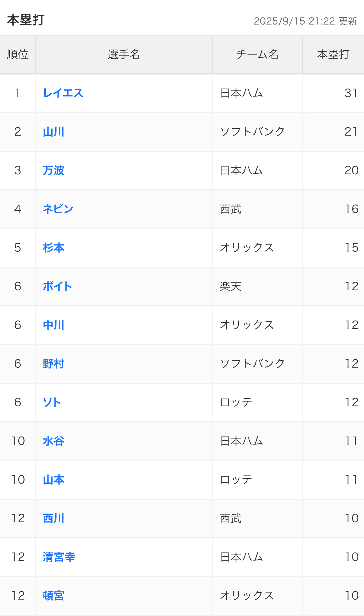The width and height of the screenshot is (364, 616).
Task: Click the 本塁打 section title
Action: click(26, 20)
